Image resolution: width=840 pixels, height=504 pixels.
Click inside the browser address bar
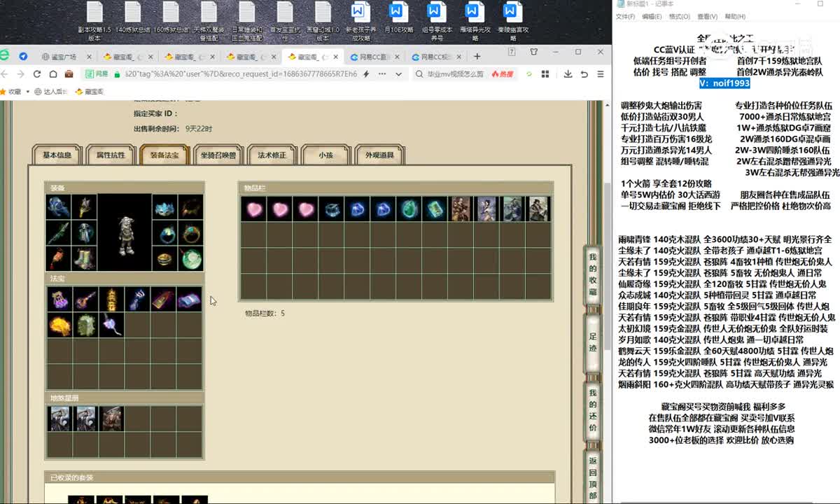tap(245, 74)
